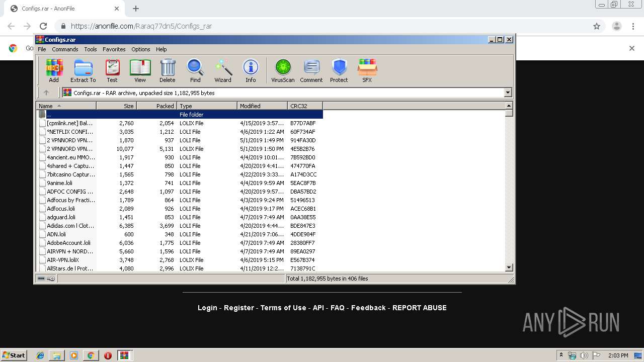This screenshot has height=362, width=644.
Task: Run VirusScan on the archive
Action: pos(283,70)
